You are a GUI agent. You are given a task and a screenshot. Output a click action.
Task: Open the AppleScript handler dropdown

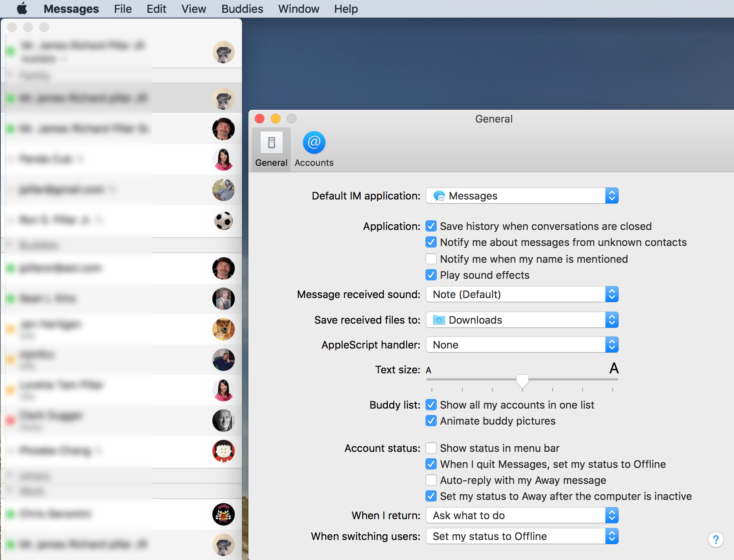522,345
